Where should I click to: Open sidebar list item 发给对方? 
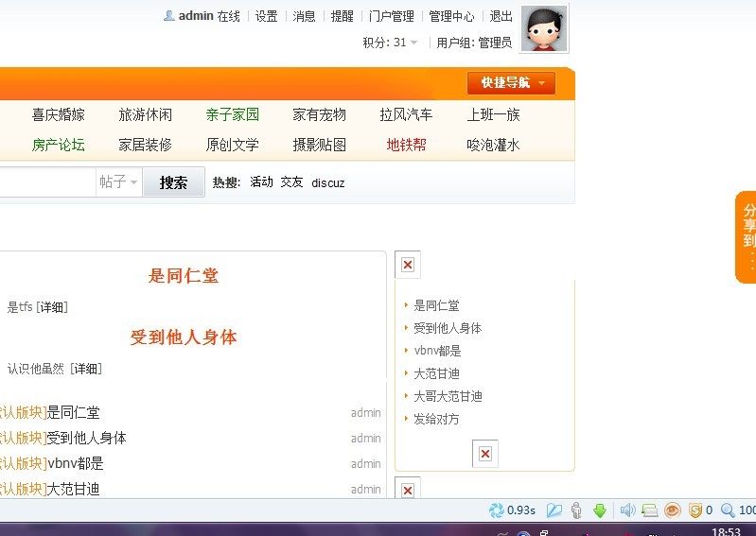436,419
